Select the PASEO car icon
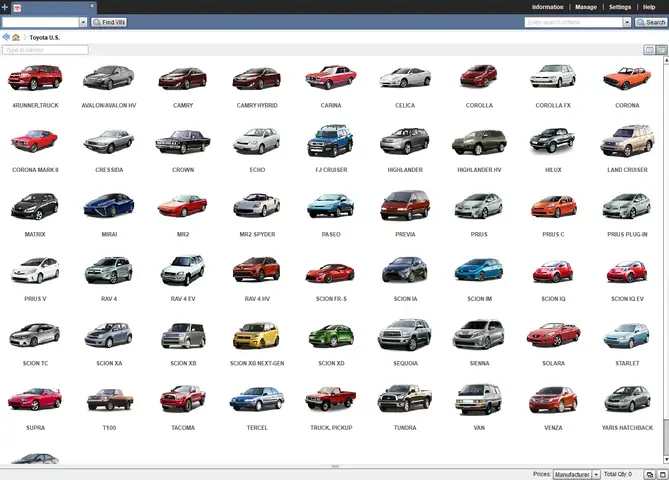Image resolution: width=669 pixels, height=480 pixels. (331, 205)
